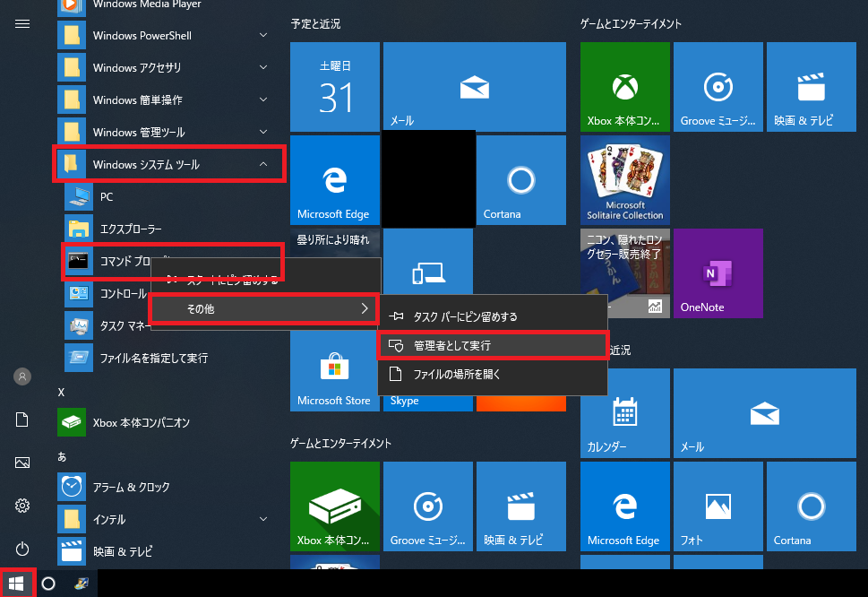
Task: Click the Windows Start button
Action: [17, 584]
